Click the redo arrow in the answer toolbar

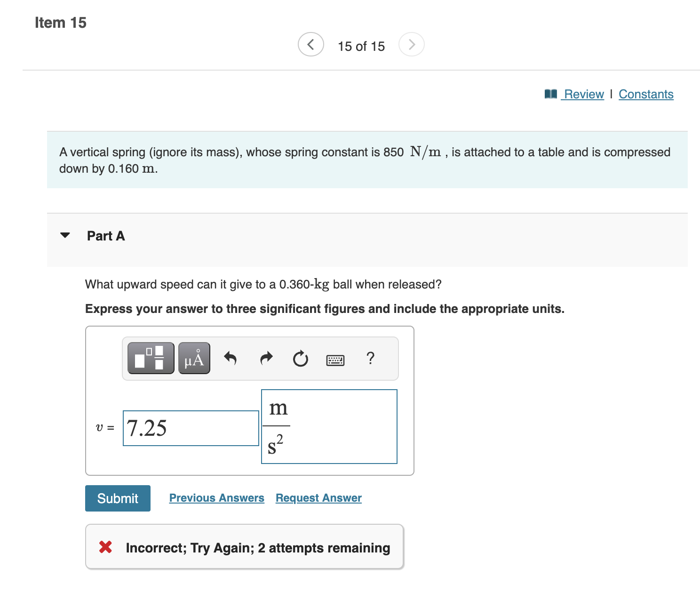pyautogui.click(x=266, y=358)
